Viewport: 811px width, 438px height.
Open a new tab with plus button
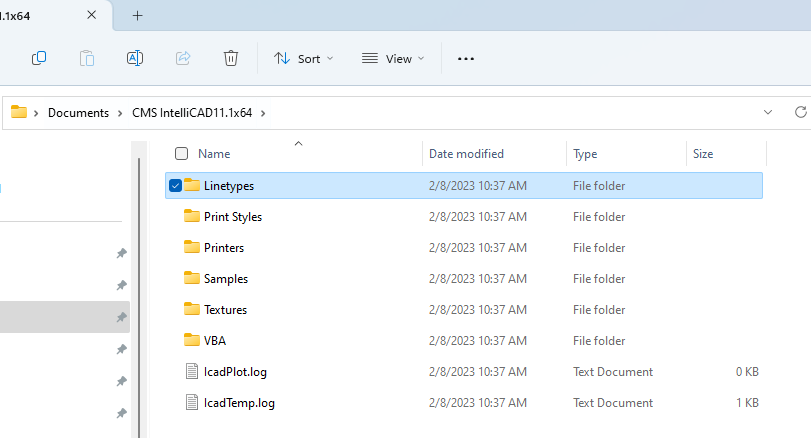[x=137, y=16]
